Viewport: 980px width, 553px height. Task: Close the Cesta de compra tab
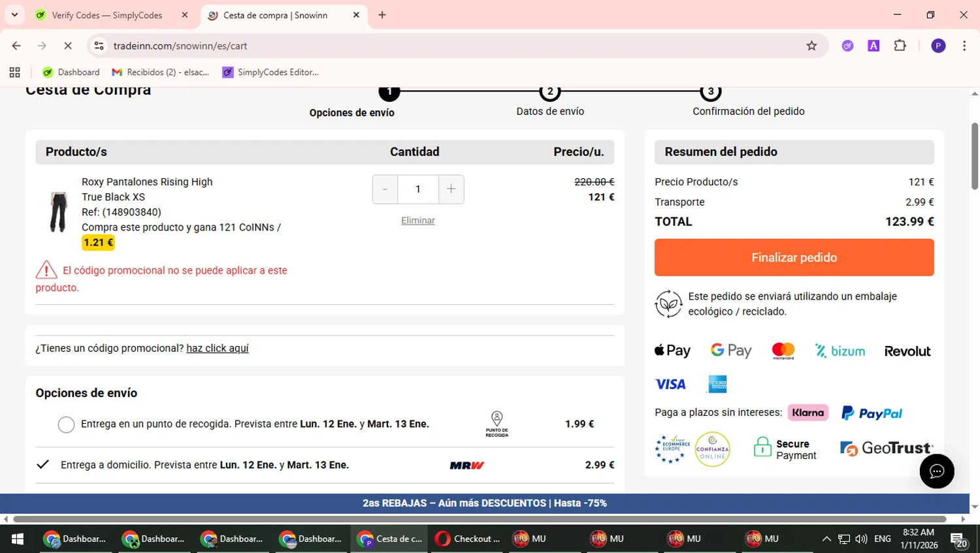click(356, 15)
